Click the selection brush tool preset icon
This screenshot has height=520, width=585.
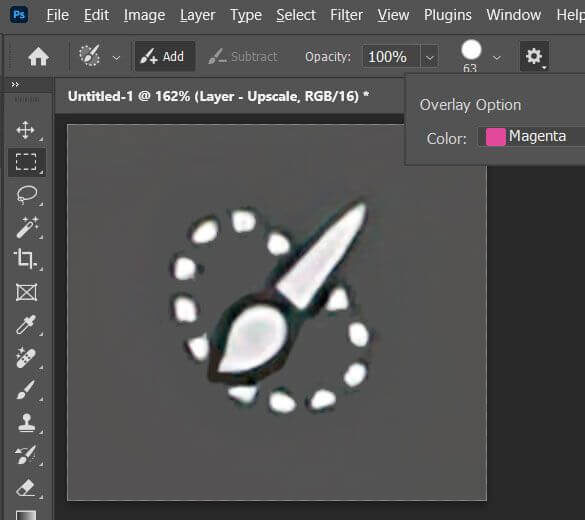pos(90,56)
